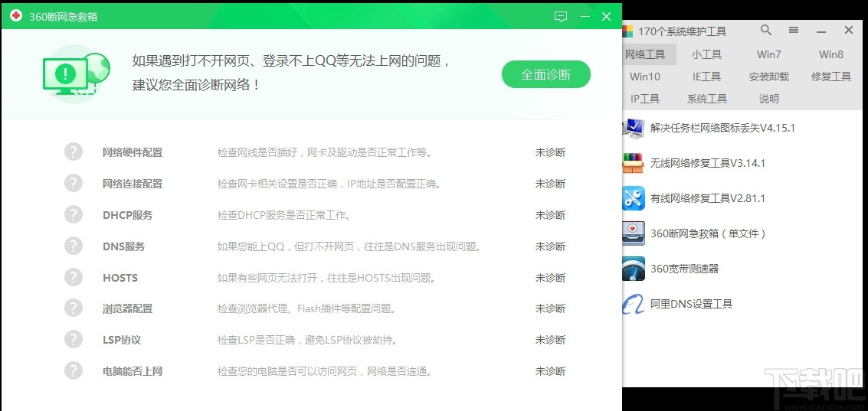The height and width of the screenshot is (411, 868).
Task: Switch to the 修复工具 tab
Action: tap(831, 77)
